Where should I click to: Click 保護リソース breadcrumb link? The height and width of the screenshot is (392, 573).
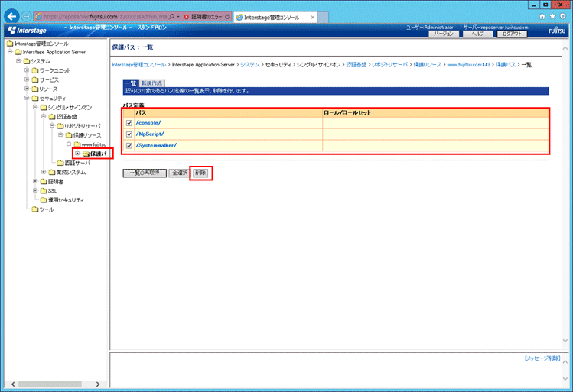[x=427, y=65]
